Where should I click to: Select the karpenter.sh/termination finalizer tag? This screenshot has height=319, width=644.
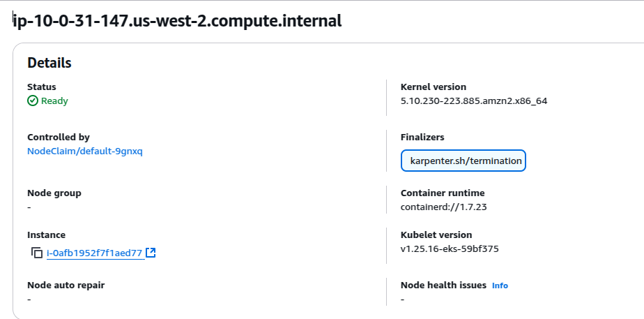463,161
